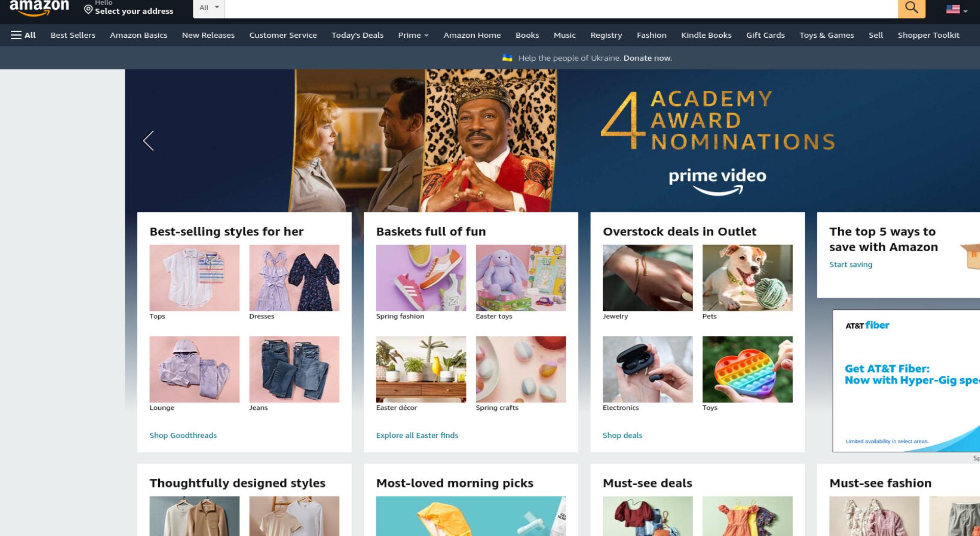
Task: Open Today's Deals in navigation bar
Action: (x=357, y=35)
